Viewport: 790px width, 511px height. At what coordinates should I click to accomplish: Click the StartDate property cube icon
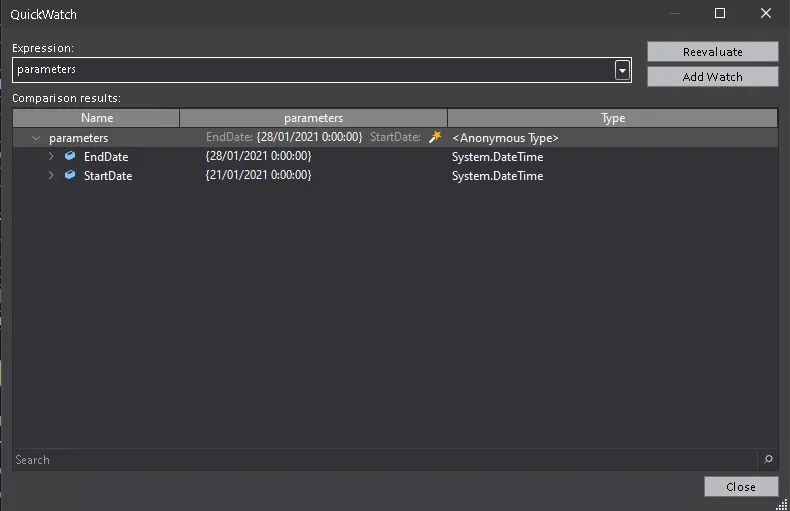[x=70, y=176]
